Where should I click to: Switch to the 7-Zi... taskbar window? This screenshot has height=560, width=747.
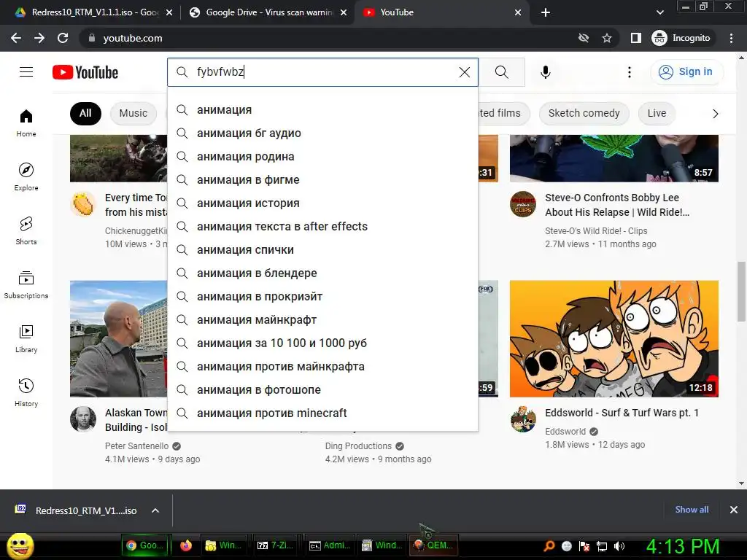point(275,545)
